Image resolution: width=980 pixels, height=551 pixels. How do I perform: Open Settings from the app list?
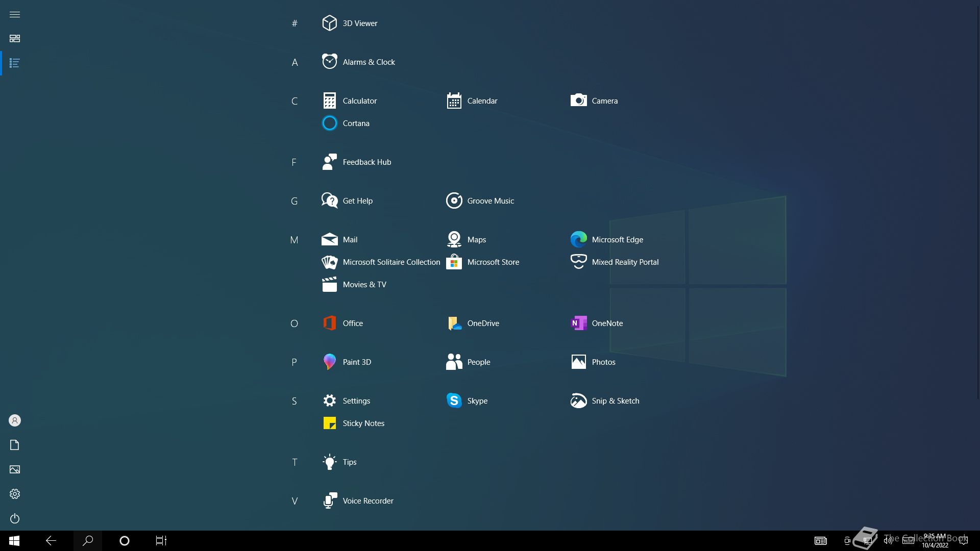coord(346,401)
